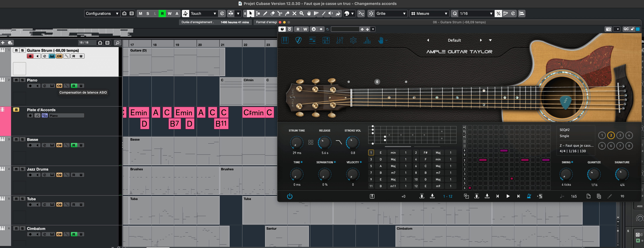Viewport: 644px width, 248px height.
Task: Open the settings gear in Ample Guitar
Action: [x=353, y=40]
